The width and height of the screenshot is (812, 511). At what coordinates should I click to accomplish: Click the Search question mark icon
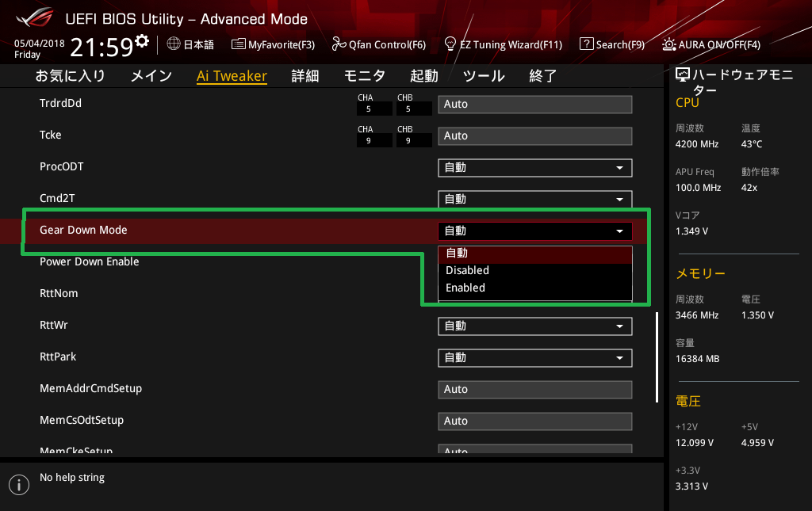tap(586, 44)
